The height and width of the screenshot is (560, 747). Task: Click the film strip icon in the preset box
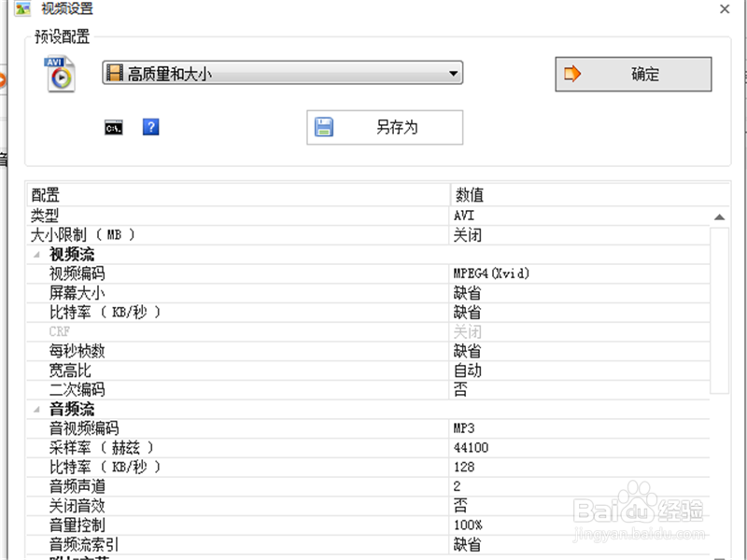(x=113, y=73)
